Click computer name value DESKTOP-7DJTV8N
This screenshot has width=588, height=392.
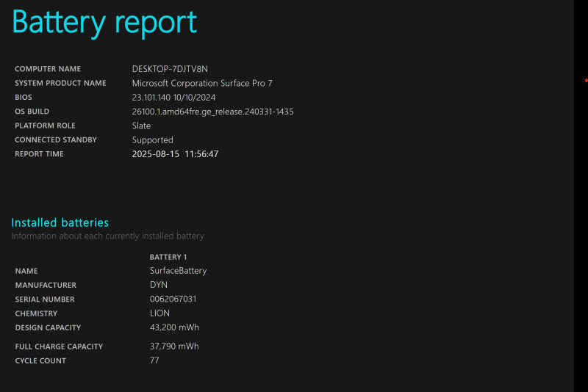point(170,69)
